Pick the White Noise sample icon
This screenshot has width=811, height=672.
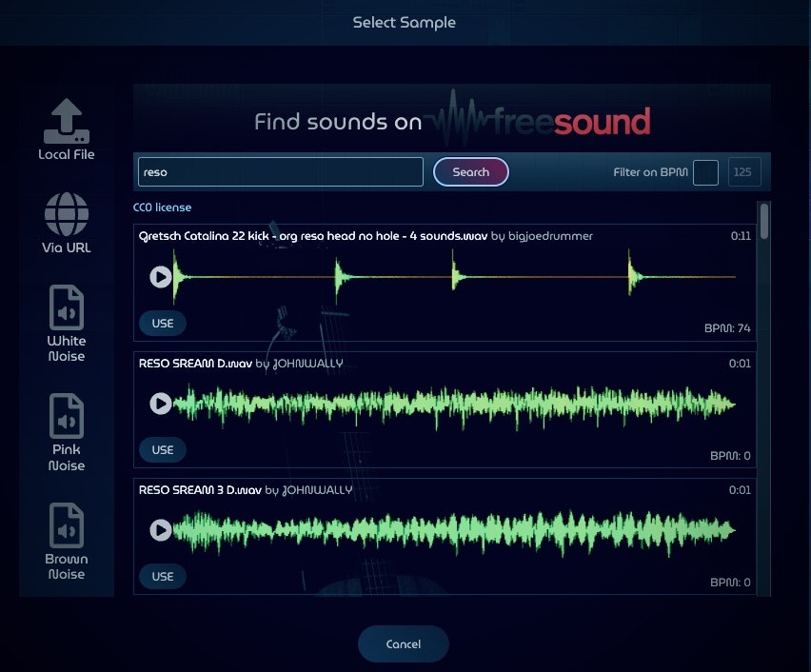(67, 307)
